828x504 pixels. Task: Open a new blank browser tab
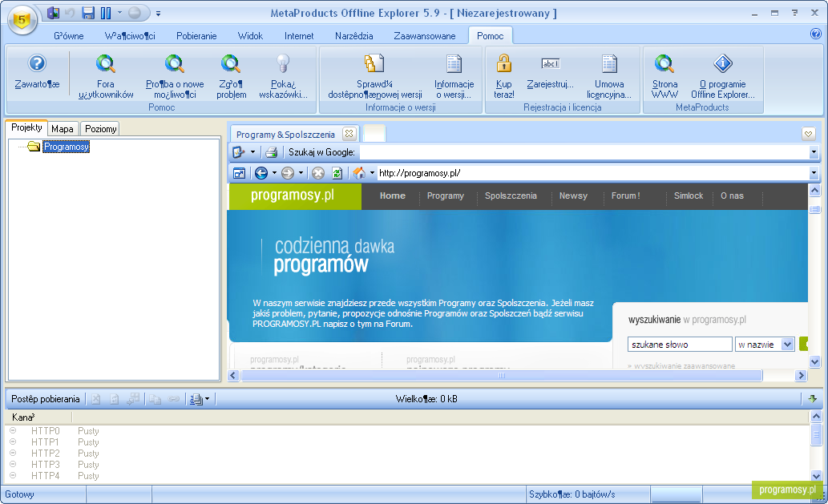[x=374, y=134]
